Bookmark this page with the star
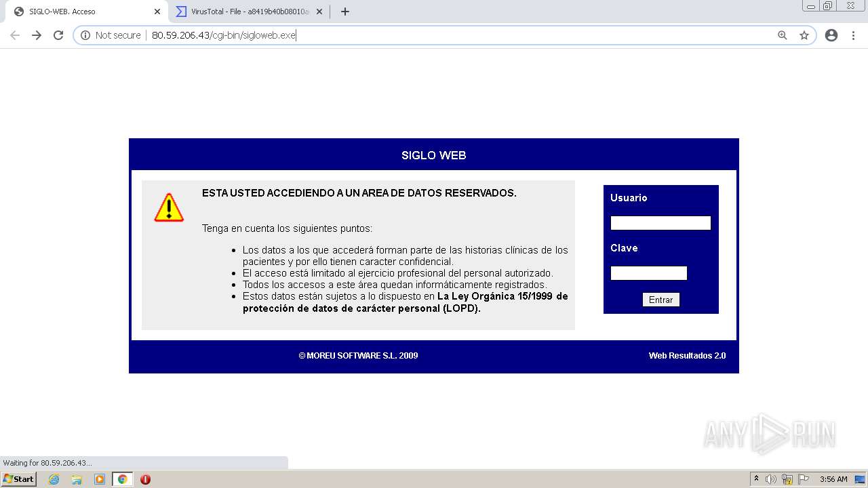The height and width of the screenshot is (488, 868). coord(804,35)
